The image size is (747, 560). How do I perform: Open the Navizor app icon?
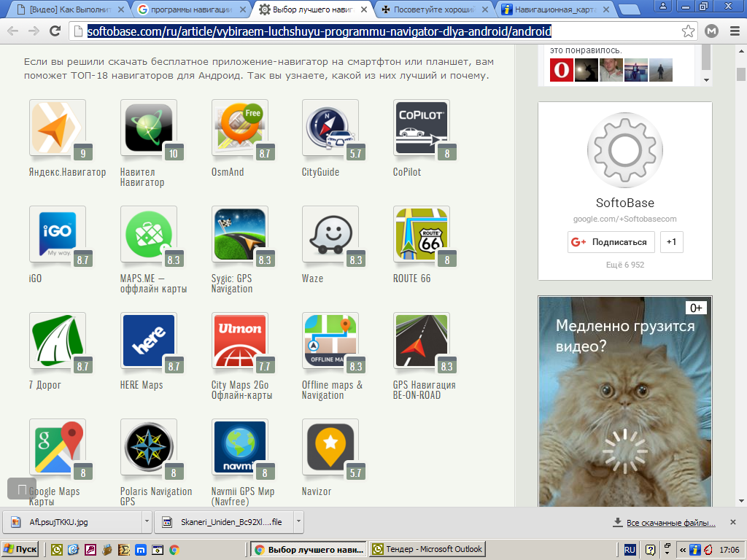point(330,447)
